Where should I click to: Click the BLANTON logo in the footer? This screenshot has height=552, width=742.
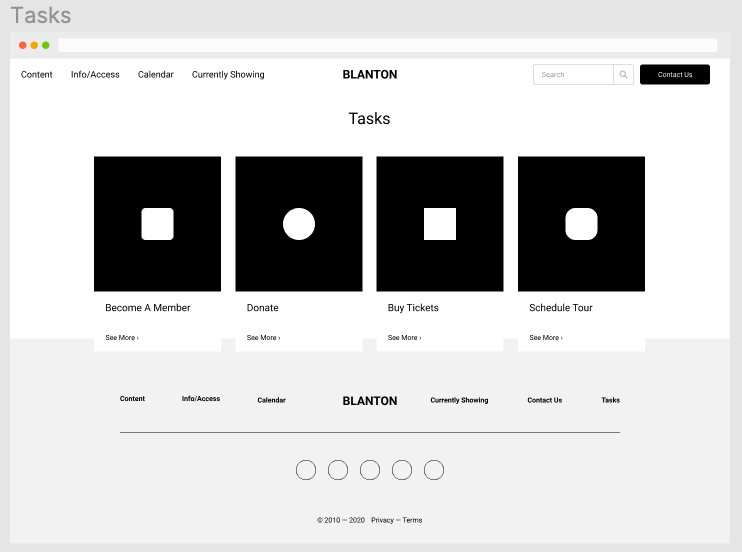(370, 401)
